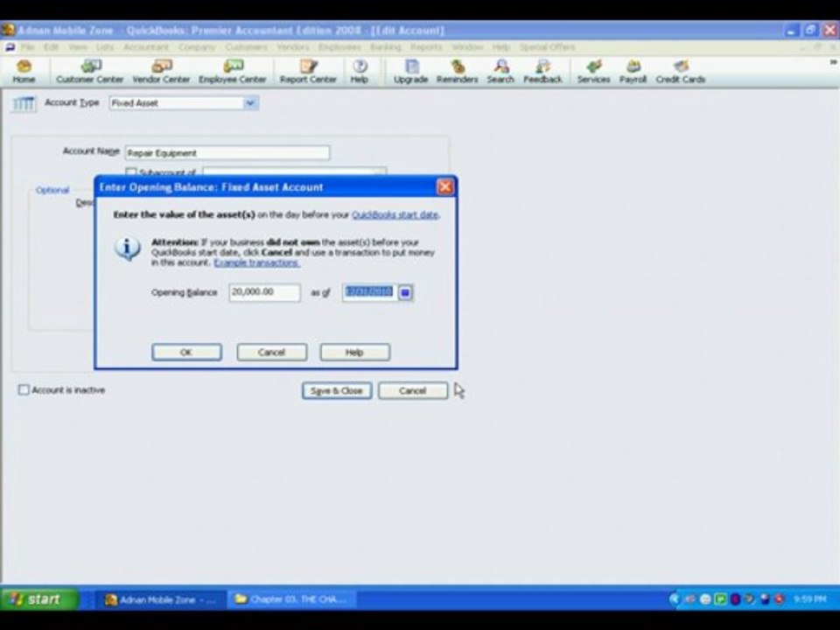
Task: Open the Services toolbar icon
Action: 593,72
